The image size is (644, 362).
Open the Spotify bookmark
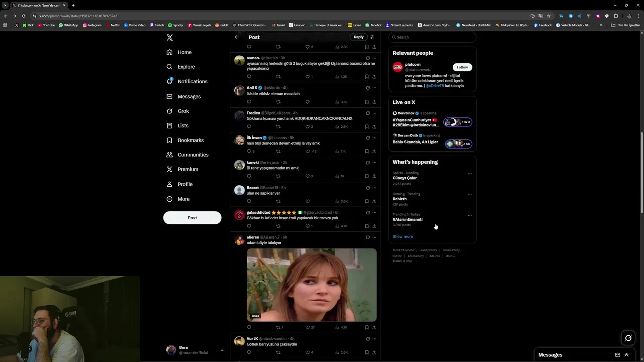[x=175, y=25]
